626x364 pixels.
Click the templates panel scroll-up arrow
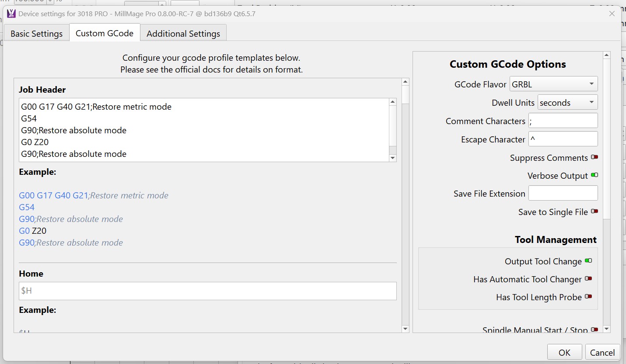(x=405, y=82)
